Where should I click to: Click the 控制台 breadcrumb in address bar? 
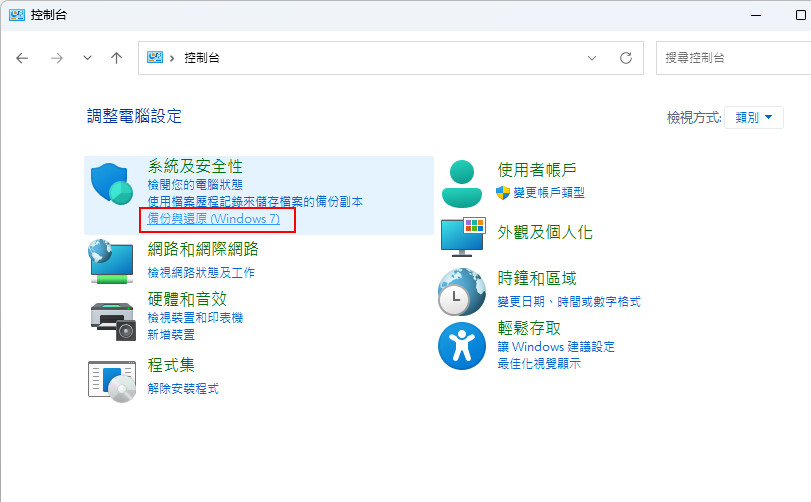pyautogui.click(x=202, y=58)
